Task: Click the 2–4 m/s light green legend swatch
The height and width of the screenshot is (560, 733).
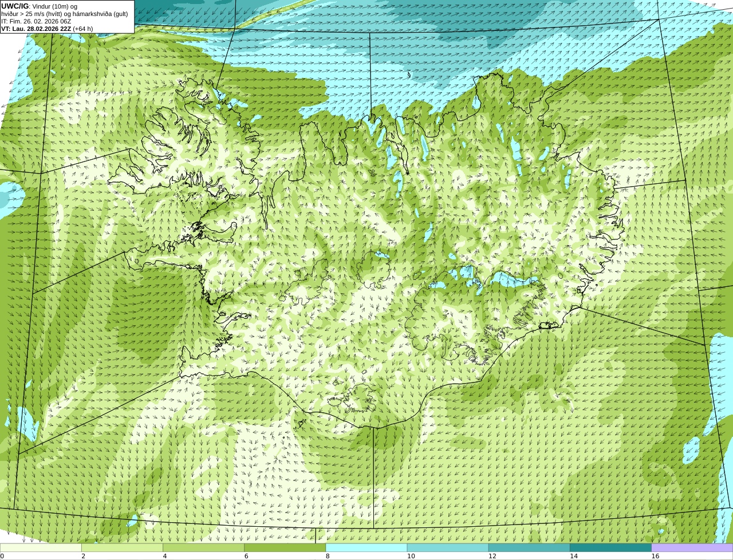Action: click(122, 547)
